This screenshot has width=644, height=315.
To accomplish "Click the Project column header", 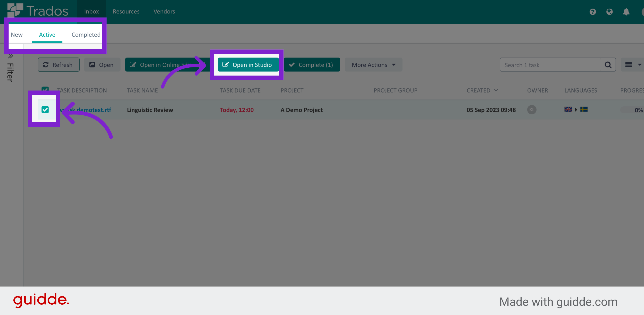I will pyautogui.click(x=292, y=90).
